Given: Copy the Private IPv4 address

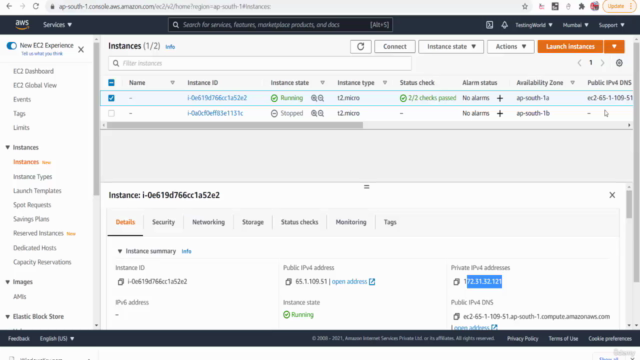Looking at the screenshot, I should pyautogui.click(x=456, y=282).
